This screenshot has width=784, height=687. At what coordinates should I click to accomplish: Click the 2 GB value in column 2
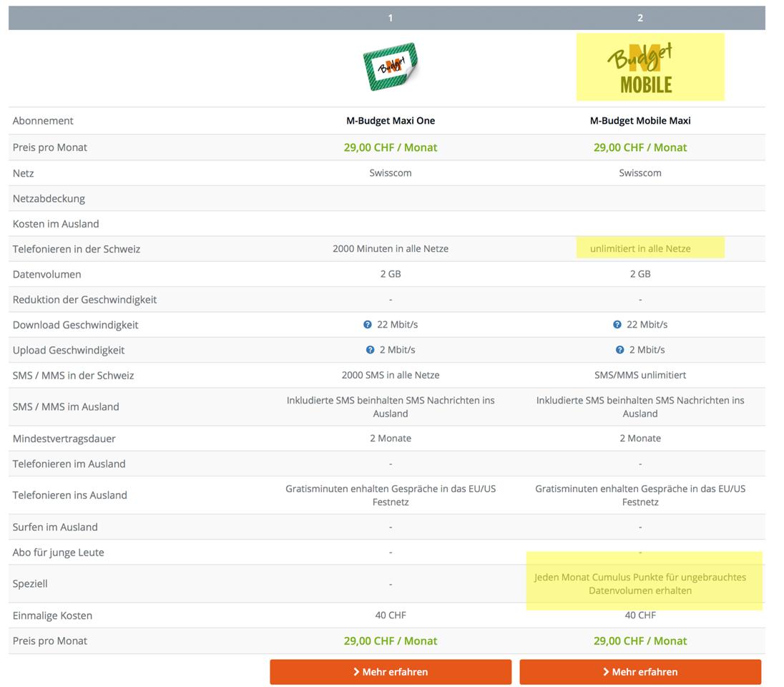(640, 274)
